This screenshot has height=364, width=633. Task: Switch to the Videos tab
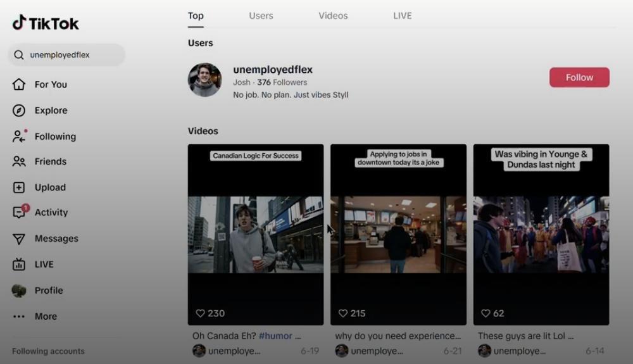tap(333, 16)
